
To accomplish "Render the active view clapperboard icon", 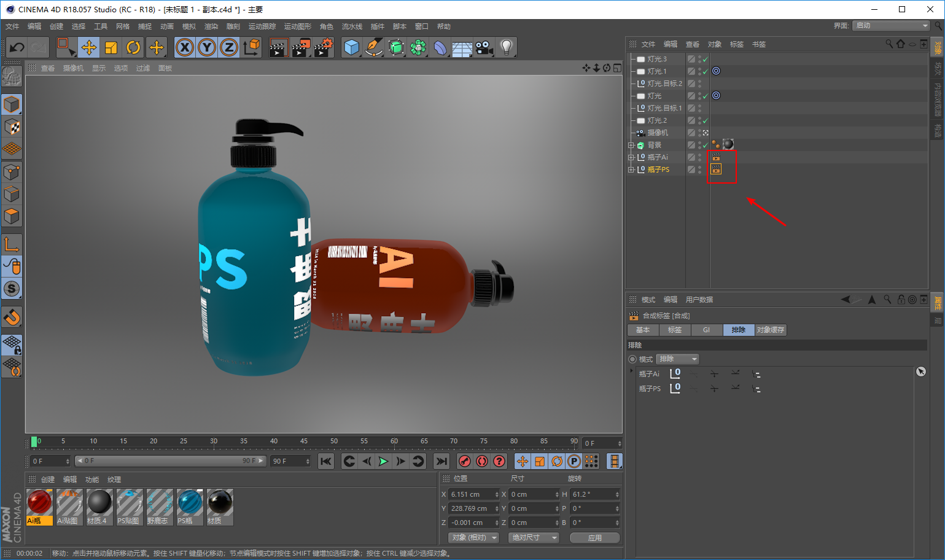I will [x=278, y=47].
